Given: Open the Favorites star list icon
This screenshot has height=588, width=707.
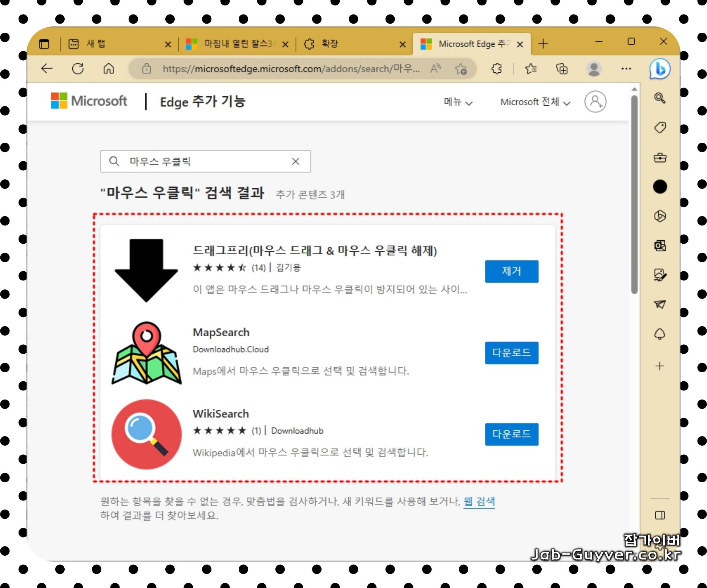Looking at the screenshot, I should click(x=530, y=68).
